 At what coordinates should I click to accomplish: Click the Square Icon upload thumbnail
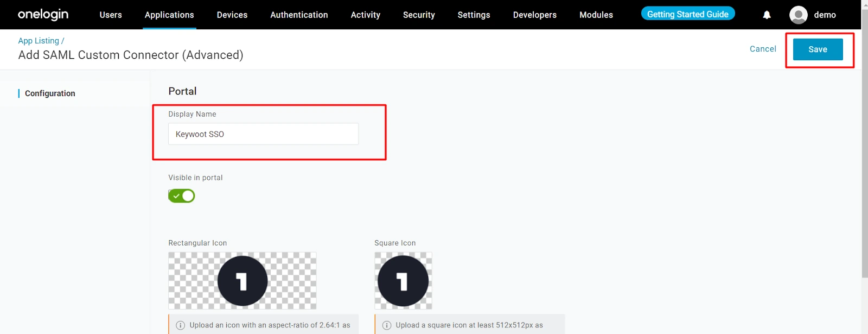[403, 281]
